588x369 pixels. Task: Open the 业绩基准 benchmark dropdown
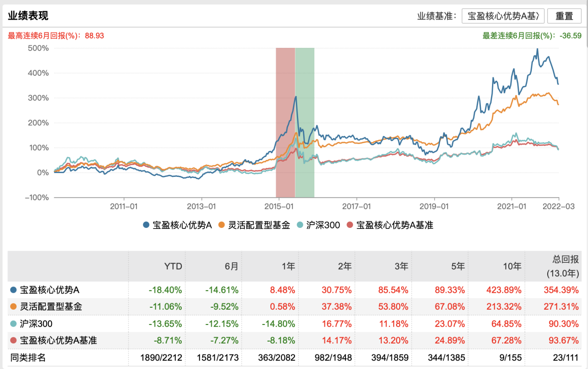pos(503,16)
